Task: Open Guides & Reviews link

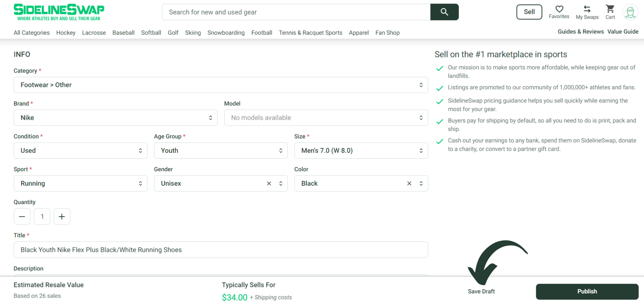Action: click(x=580, y=31)
